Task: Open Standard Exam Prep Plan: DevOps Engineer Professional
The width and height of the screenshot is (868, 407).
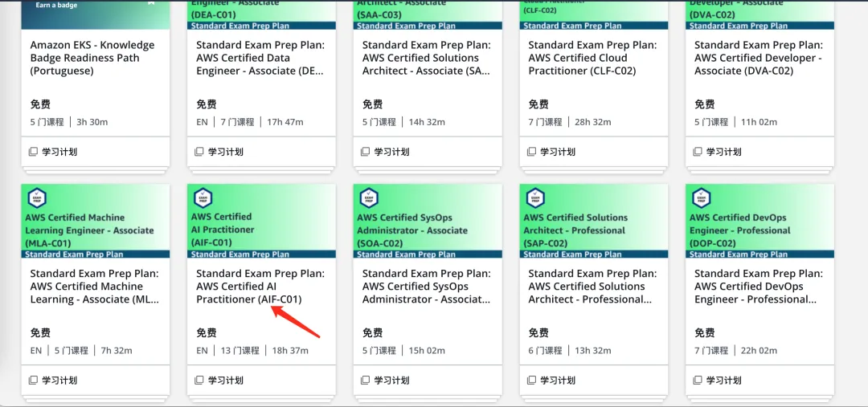Action: (759, 287)
